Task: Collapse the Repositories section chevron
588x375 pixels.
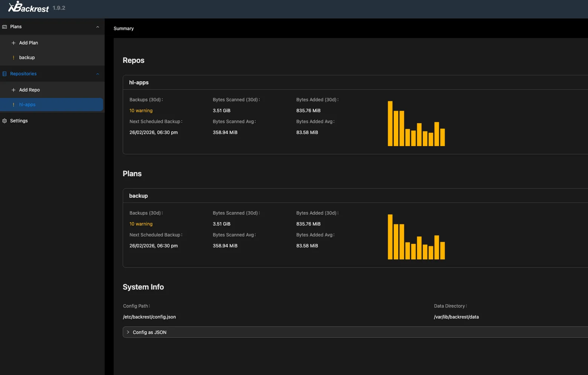Action: (97, 74)
